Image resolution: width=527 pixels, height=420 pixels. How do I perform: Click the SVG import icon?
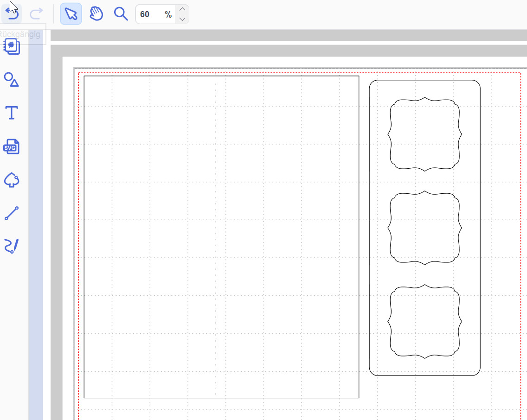tap(12, 146)
